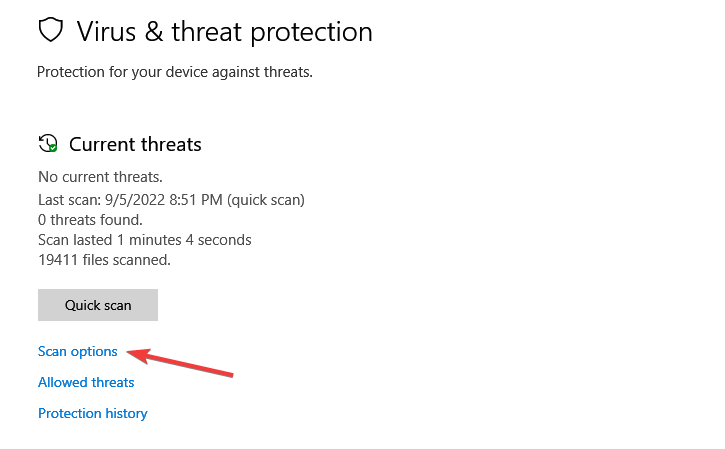Start a Quick scan

coord(98,305)
